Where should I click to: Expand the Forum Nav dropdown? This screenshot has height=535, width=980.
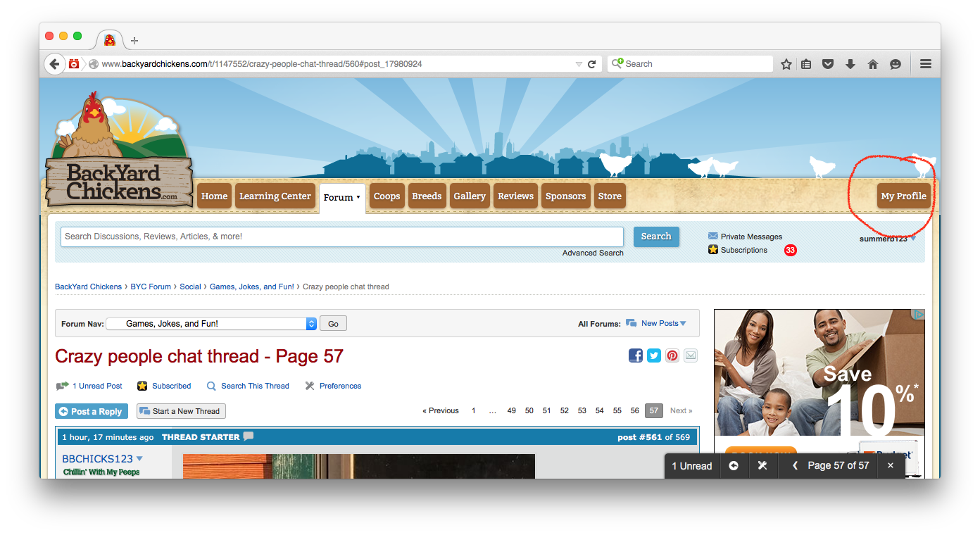(311, 324)
